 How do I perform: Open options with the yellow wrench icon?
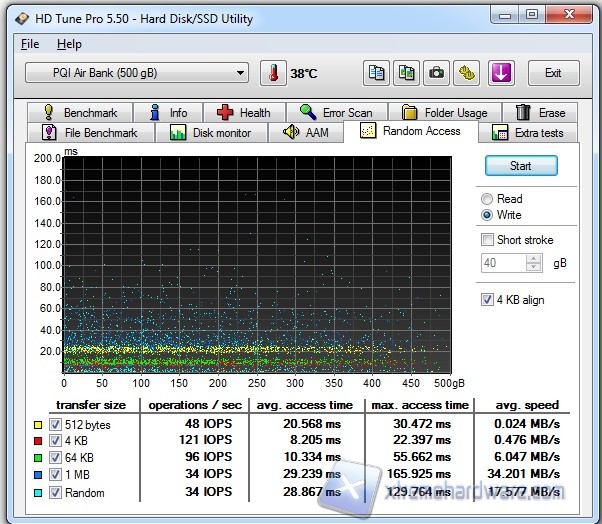pos(466,73)
